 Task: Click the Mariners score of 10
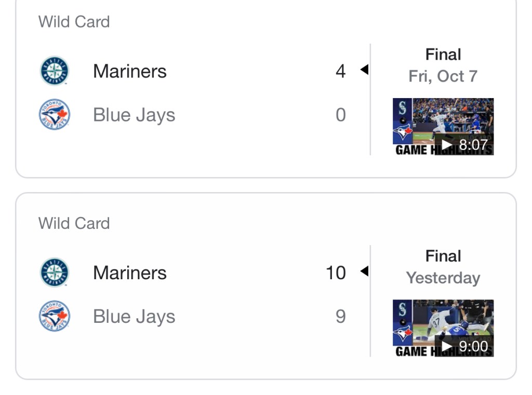point(336,273)
